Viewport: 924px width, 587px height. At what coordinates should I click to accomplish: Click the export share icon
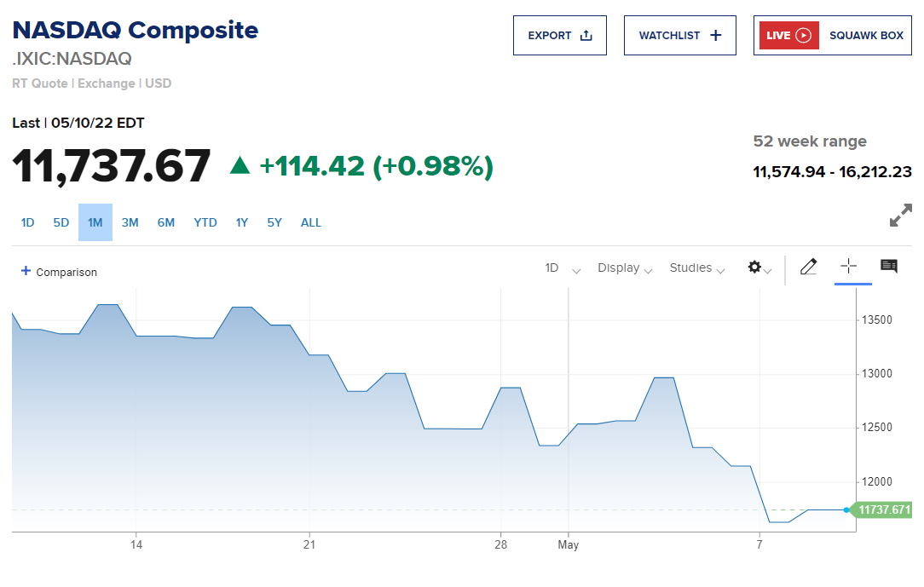pyautogui.click(x=586, y=36)
